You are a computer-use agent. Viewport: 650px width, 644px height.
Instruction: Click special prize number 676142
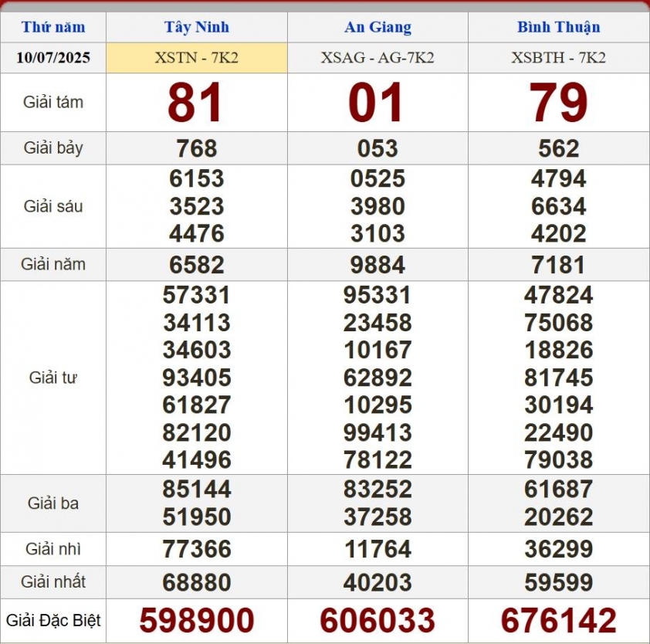pos(558,621)
